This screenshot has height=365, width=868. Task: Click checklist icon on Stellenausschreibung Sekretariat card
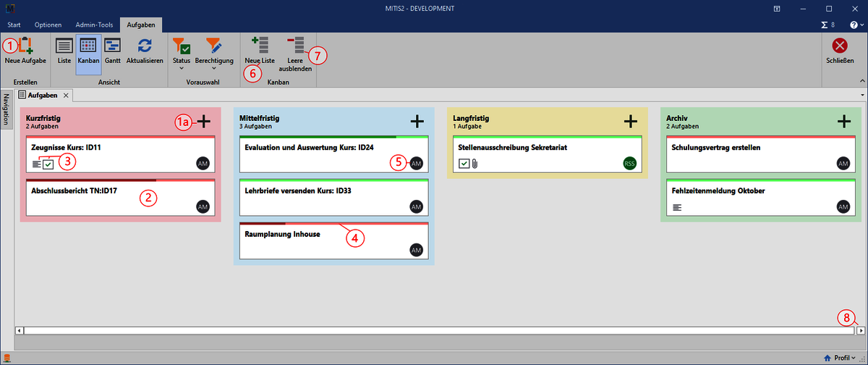pos(464,164)
